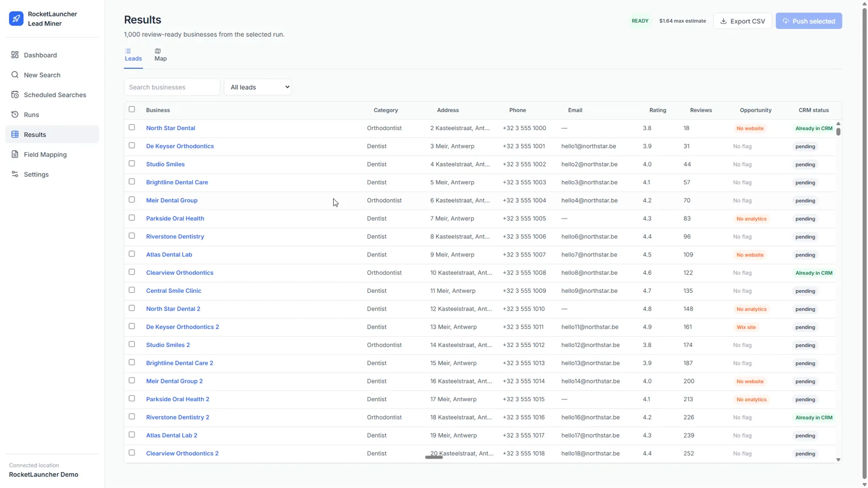Click the Opportunity column header
The width and height of the screenshot is (868, 488).
tap(756, 110)
